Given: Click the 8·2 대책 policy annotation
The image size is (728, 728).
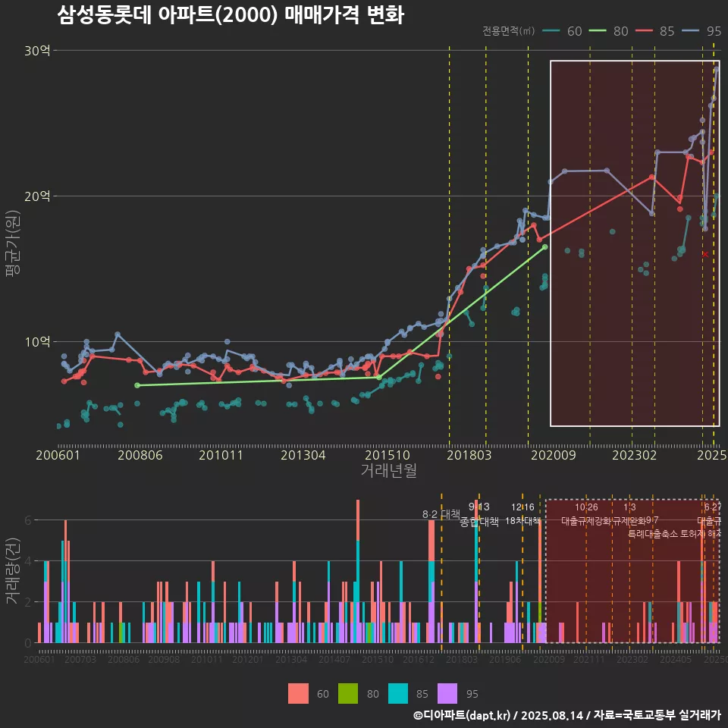Looking at the screenshot, I should (x=441, y=514).
